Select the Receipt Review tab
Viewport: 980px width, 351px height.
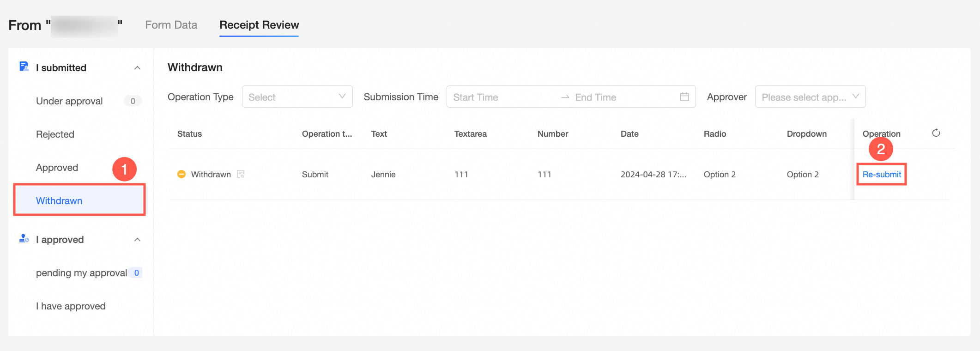click(x=259, y=25)
